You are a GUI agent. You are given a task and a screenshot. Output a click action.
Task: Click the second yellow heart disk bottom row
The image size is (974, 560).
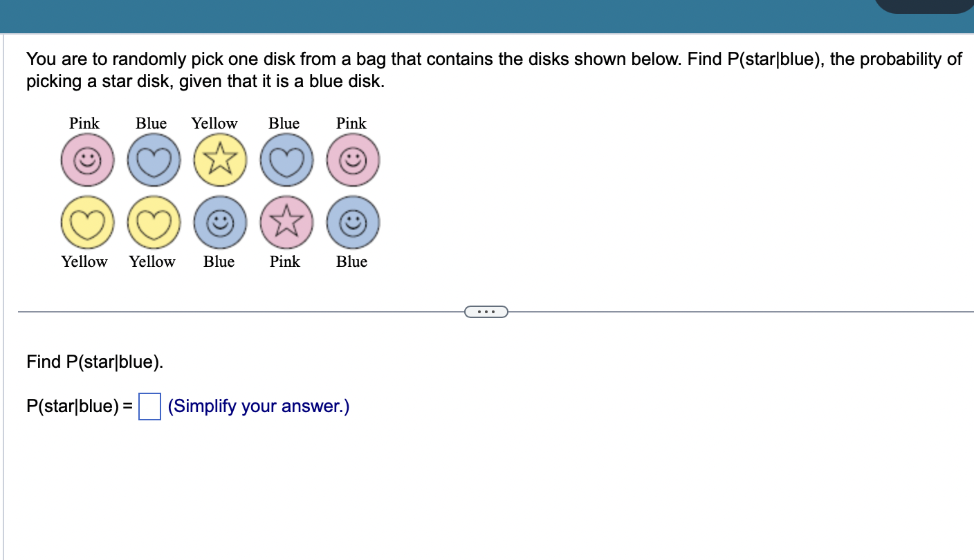[154, 222]
